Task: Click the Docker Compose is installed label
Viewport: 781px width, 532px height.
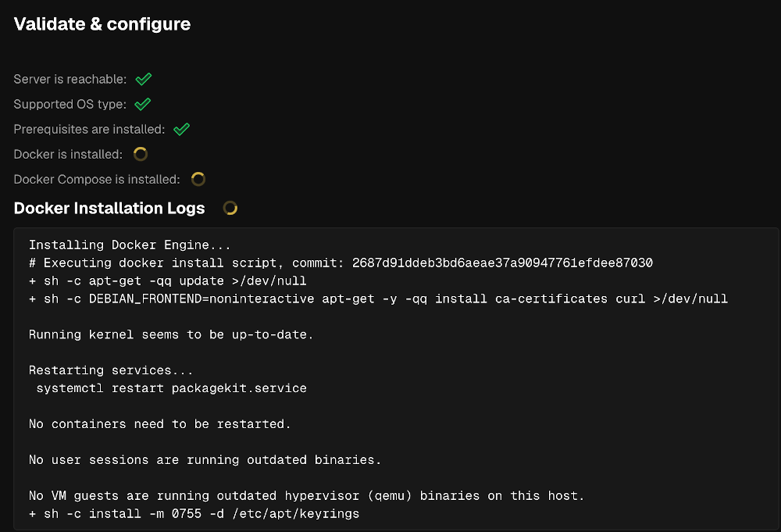Action: 97,180
